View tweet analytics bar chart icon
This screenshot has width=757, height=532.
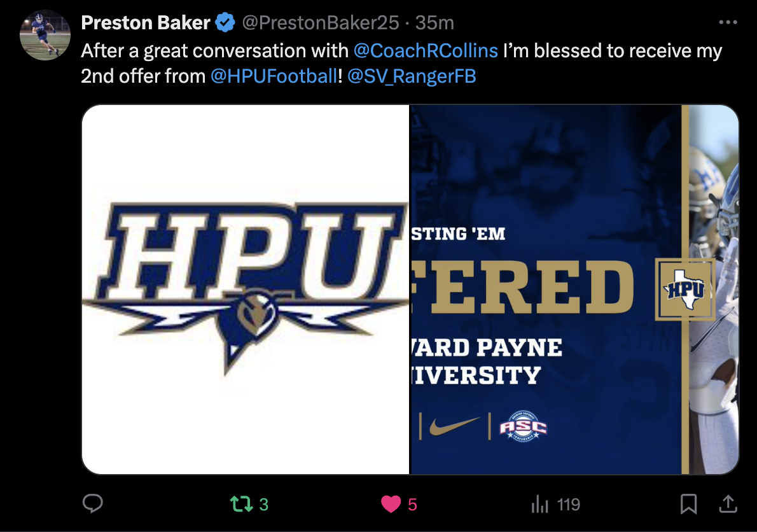pyautogui.click(x=539, y=505)
